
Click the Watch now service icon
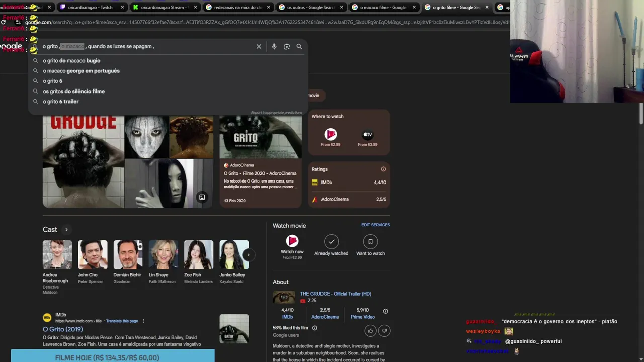pyautogui.click(x=292, y=241)
